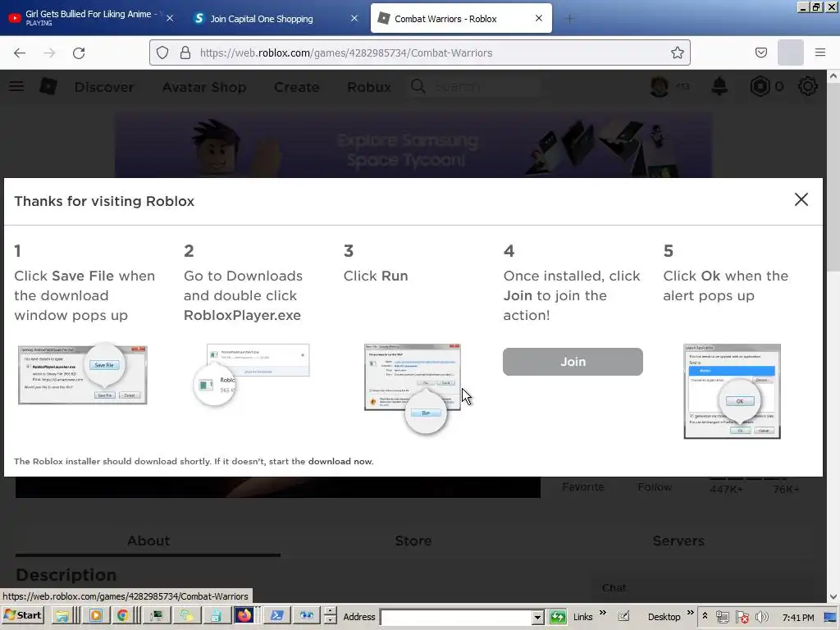The width and height of the screenshot is (840, 630).
Task: Expand the taskbar Address dropdown
Action: [x=537, y=617]
